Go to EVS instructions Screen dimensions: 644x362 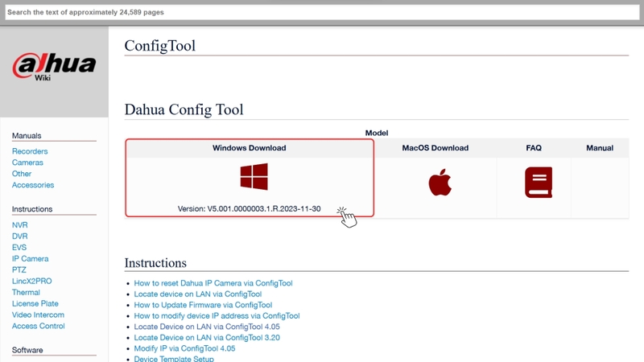click(19, 247)
